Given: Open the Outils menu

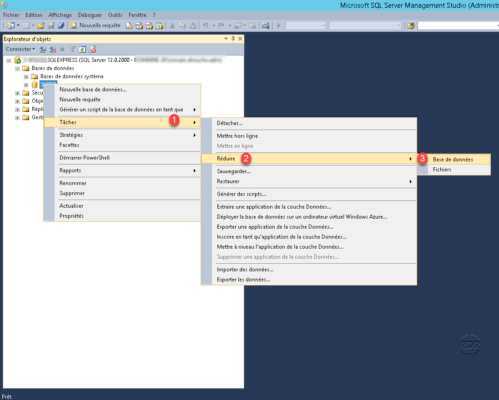Looking at the screenshot, I should coord(115,15).
